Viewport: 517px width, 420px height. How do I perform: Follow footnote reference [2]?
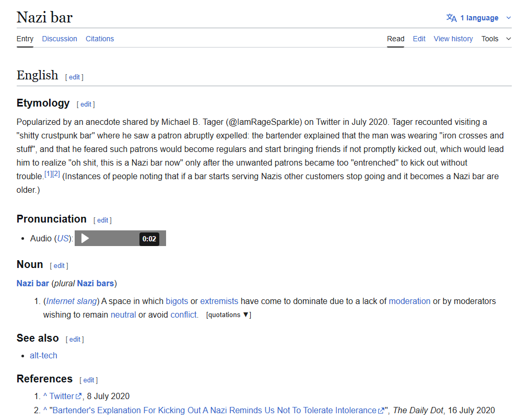tap(56, 174)
